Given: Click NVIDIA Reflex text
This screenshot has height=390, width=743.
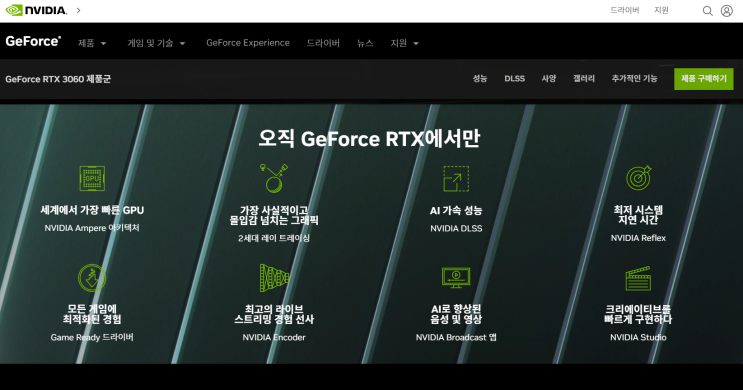Looking at the screenshot, I should pyautogui.click(x=638, y=238).
